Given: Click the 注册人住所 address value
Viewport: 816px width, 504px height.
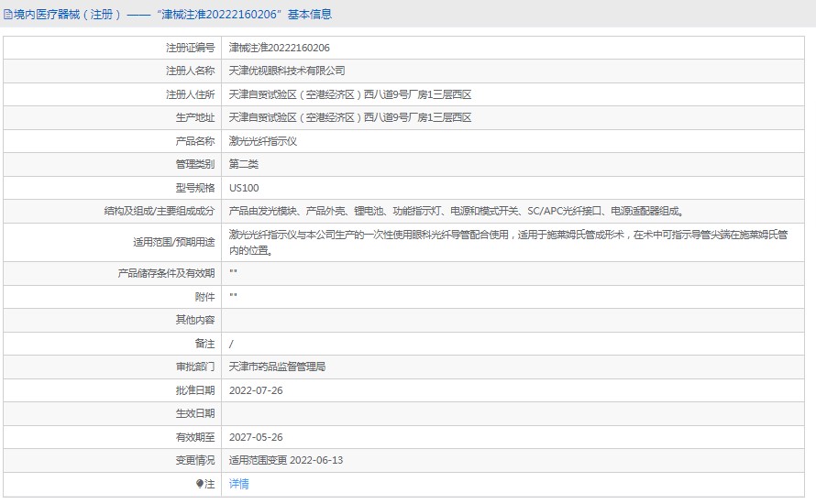Looking at the screenshot, I should coord(349,94).
